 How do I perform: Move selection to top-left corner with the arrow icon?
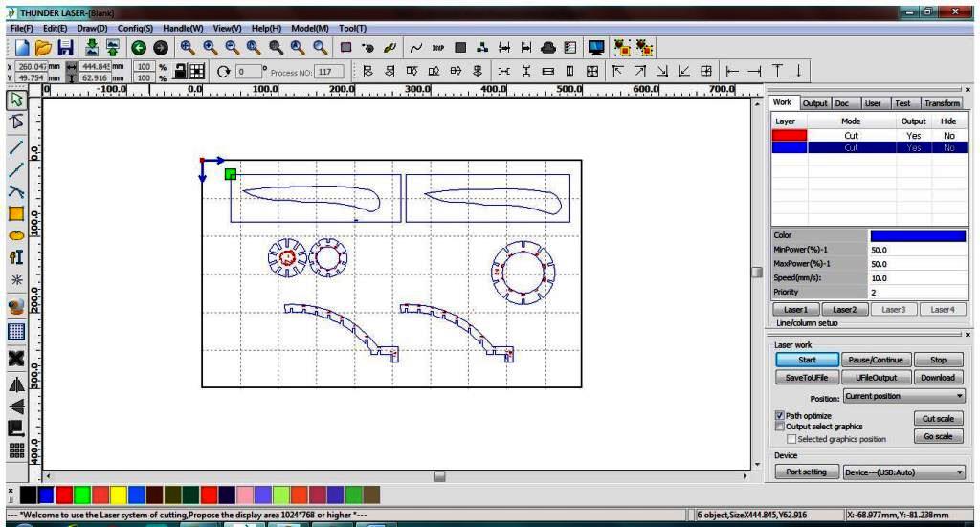pos(617,71)
